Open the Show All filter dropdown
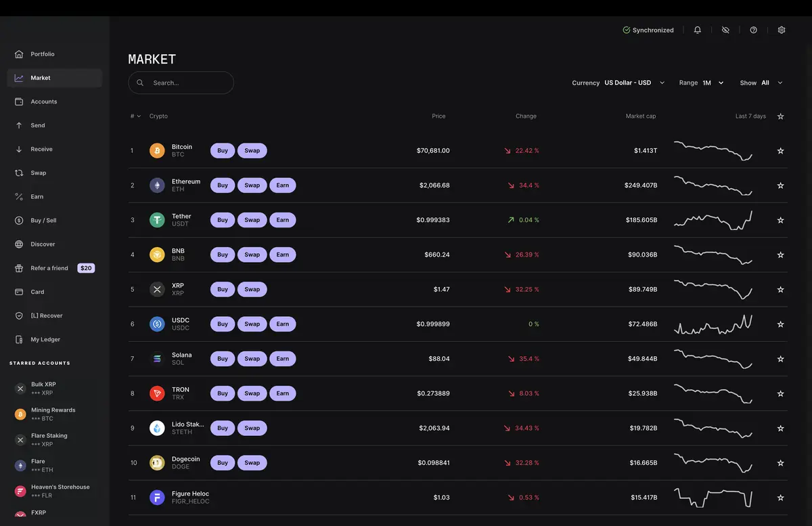Viewport: 812px width, 526px height. (770, 82)
